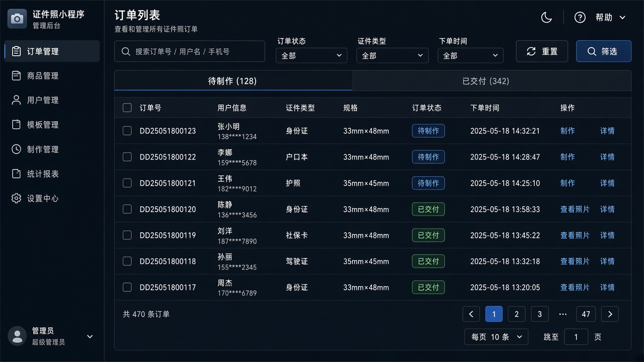Click the administrator avatar icon

(17, 336)
